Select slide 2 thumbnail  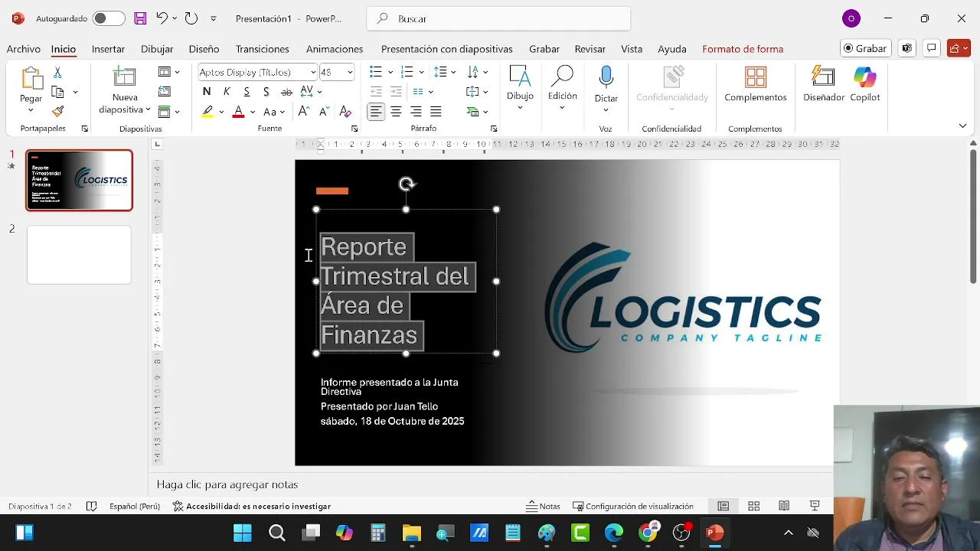pyautogui.click(x=79, y=255)
